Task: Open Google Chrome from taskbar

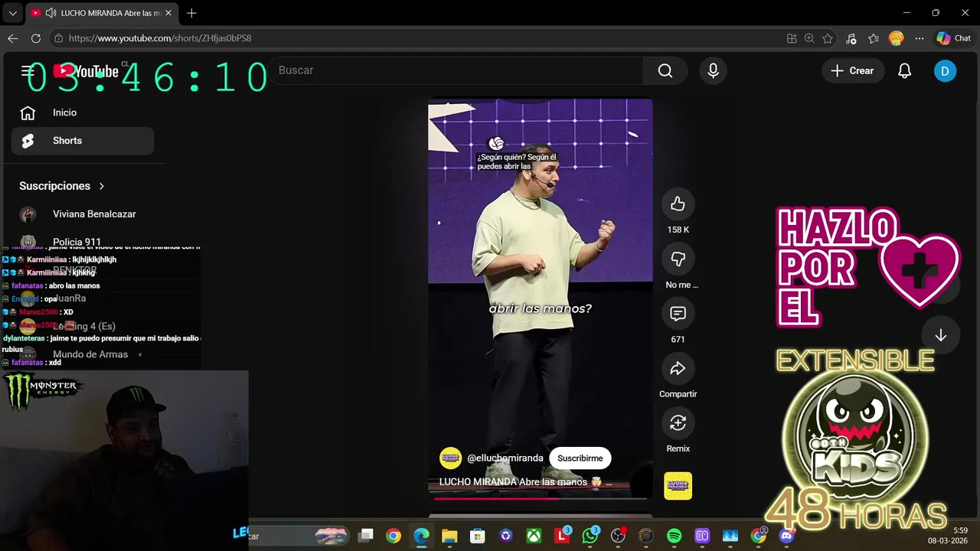Action: (x=393, y=536)
